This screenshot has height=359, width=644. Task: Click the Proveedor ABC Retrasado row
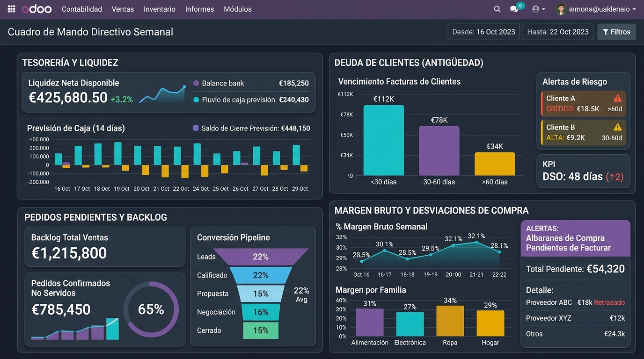point(575,302)
